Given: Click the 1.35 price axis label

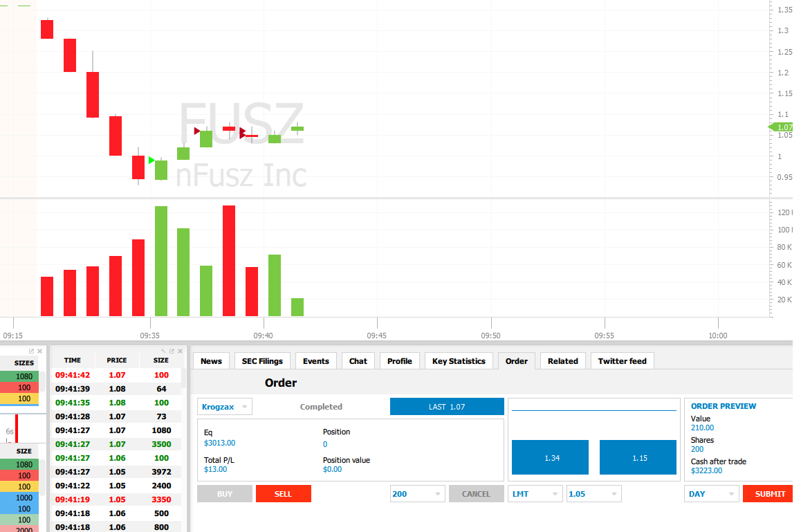Looking at the screenshot, I should pos(784,10).
